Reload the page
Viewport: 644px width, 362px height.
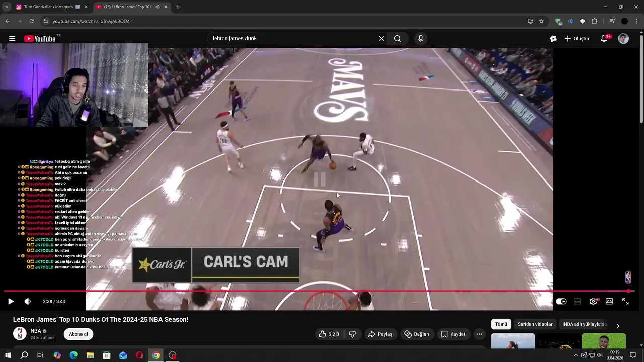pos(31,21)
